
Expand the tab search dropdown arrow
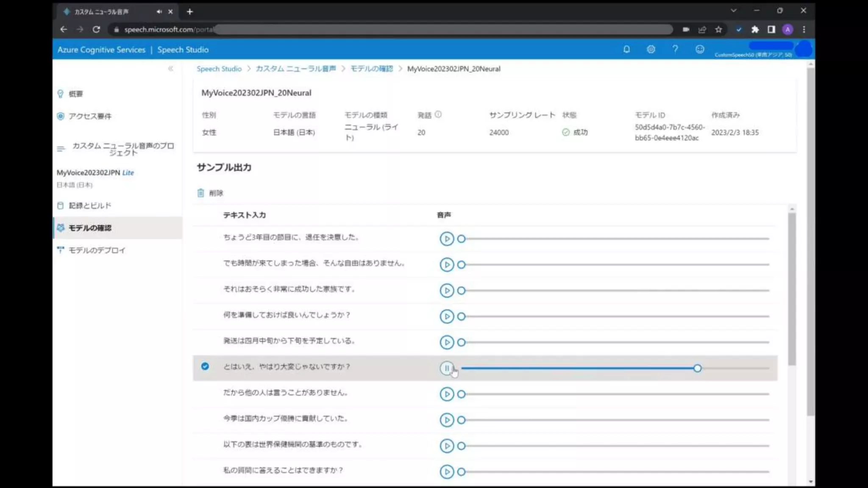coord(734,11)
